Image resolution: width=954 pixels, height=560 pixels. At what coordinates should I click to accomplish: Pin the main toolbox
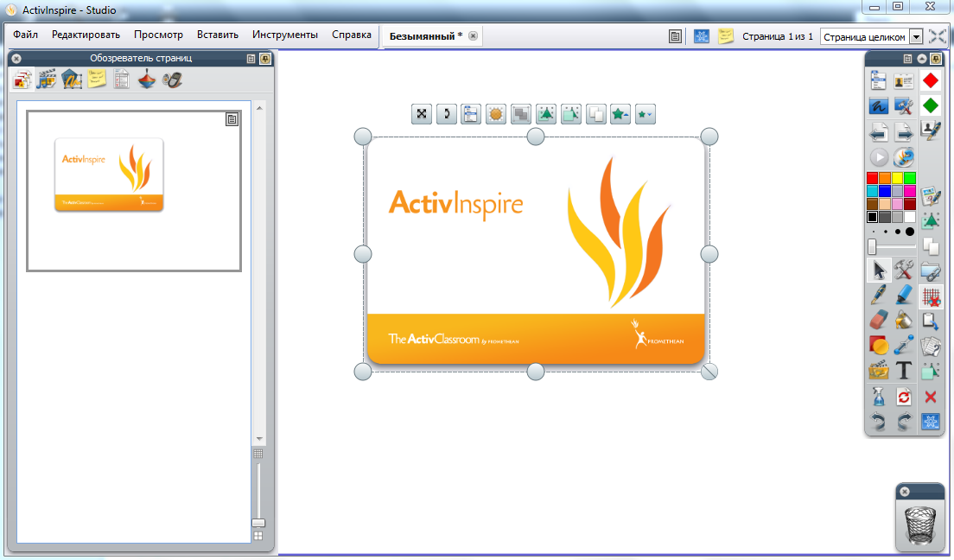pos(937,59)
